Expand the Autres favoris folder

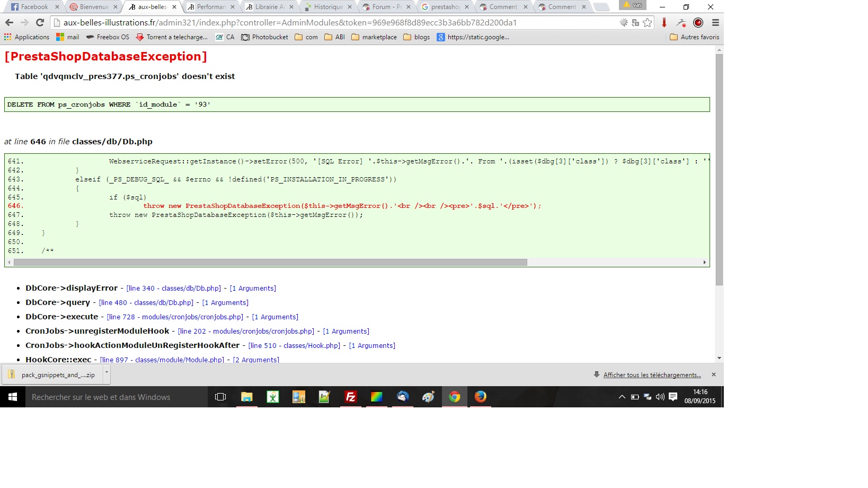[x=695, y=37]
